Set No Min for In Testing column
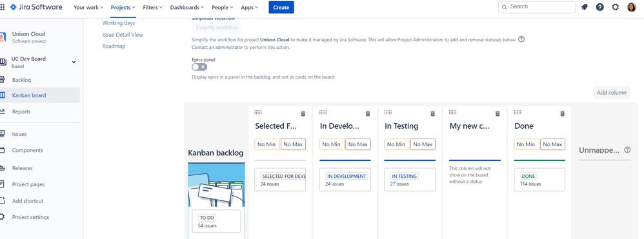 pyautogui.click(x=396, y=144)
